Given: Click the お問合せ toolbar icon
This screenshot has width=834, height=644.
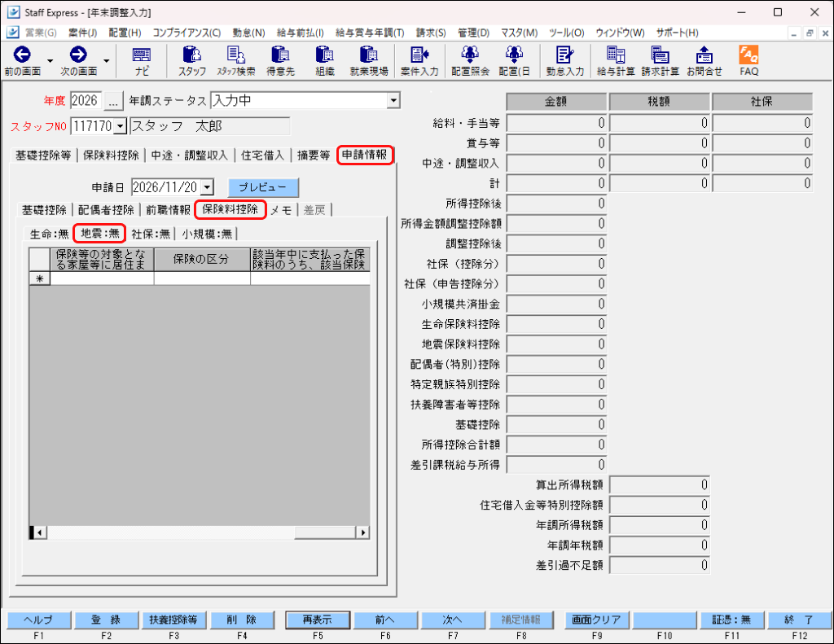Looking at the screenshot, I should pyautogui.click(x=705, y=55).
